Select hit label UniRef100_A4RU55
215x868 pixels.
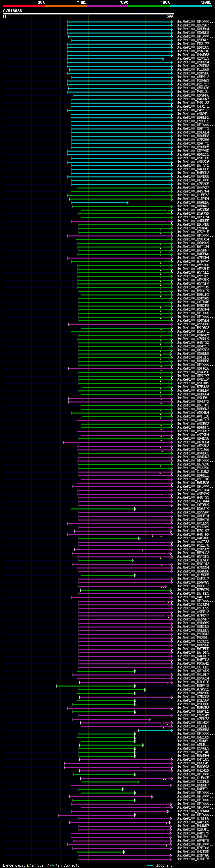click(x=193, y=221)
